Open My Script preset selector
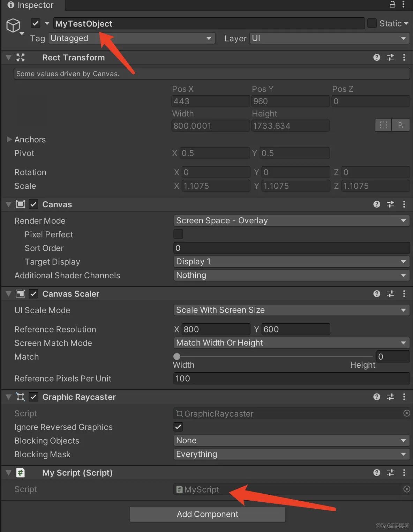This screenshot has width=413, height=532. click(390, 472)
